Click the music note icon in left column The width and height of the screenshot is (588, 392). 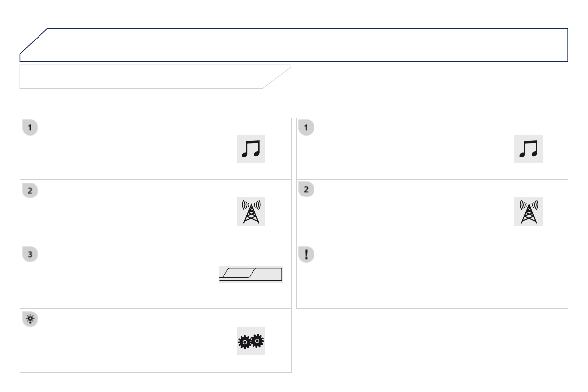[251, 149]
